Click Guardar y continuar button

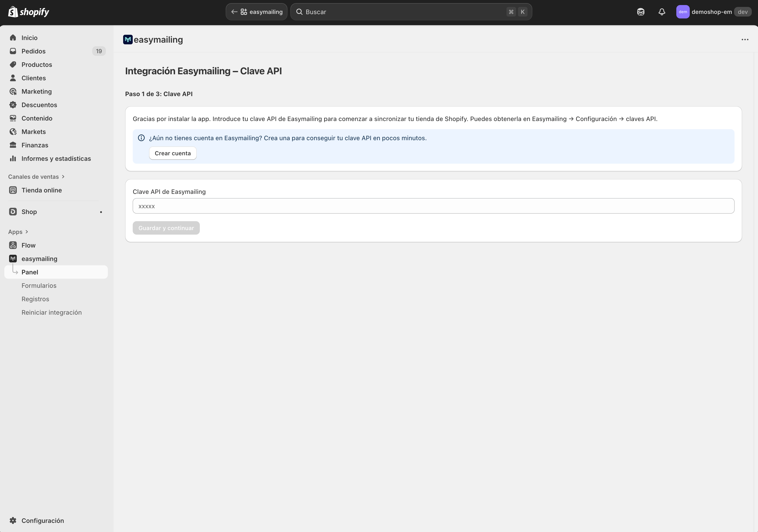pyautogui.click(x=166, y=228)
